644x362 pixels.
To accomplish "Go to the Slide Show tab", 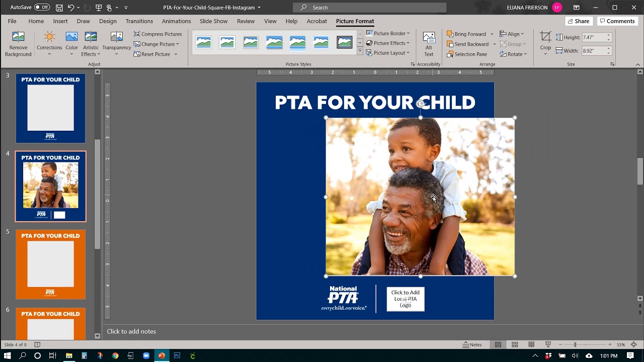I will tap(213, 21).
